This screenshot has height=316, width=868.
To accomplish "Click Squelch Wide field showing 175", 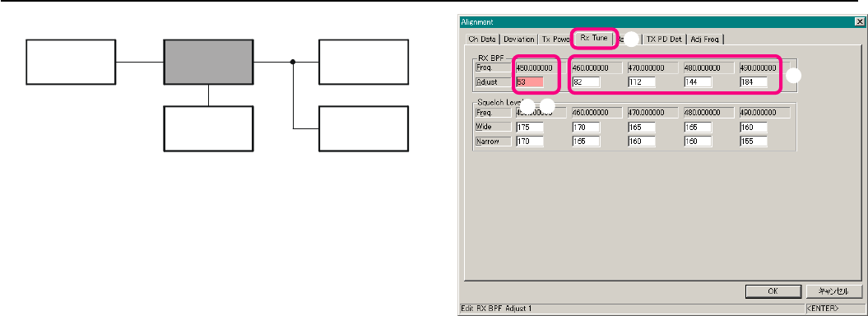I will [x=529, y=127].
